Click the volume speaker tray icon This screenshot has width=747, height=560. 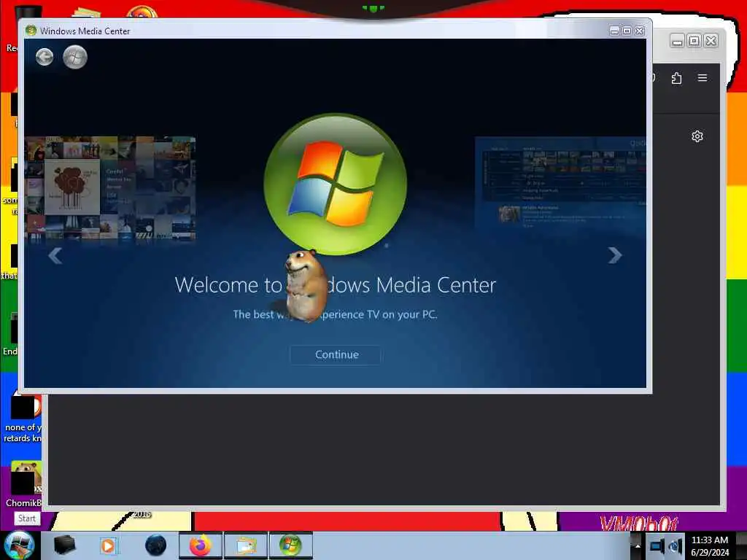[x=675, y=545]
